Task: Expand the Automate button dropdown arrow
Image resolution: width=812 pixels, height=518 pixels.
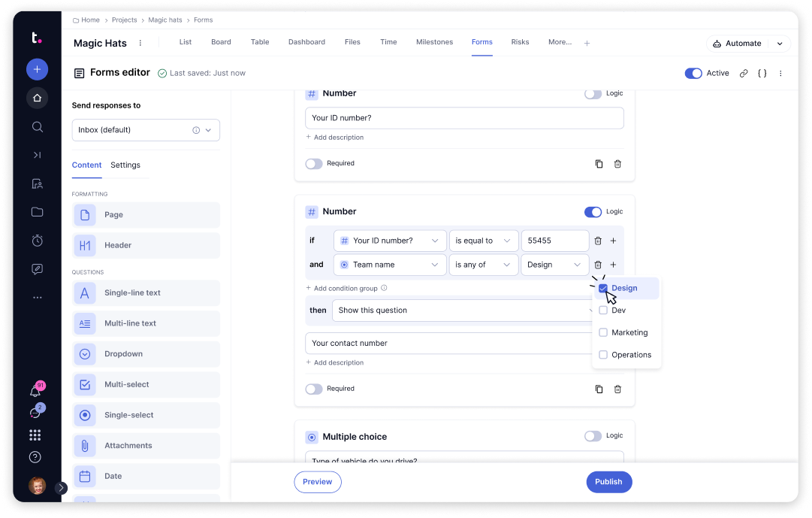Action: click(x=780, y=44)
